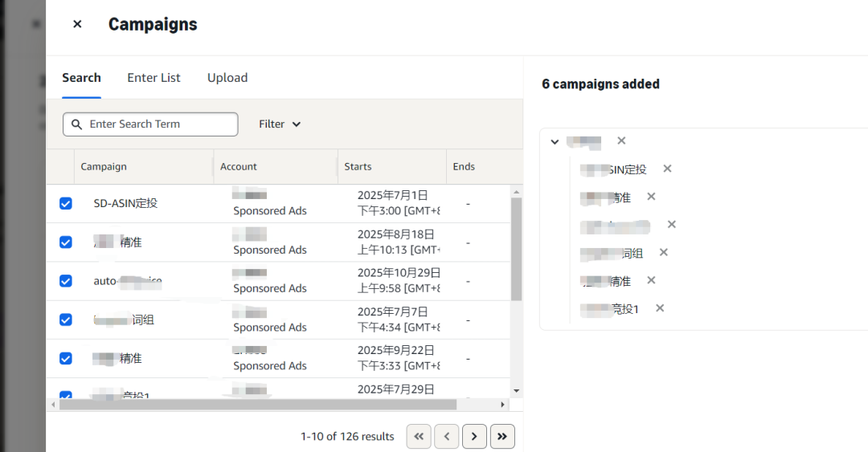Sort by the Campaign column header
Viewport: 868px width, 452px height.
pyautogui.click(x=104, y=167)
